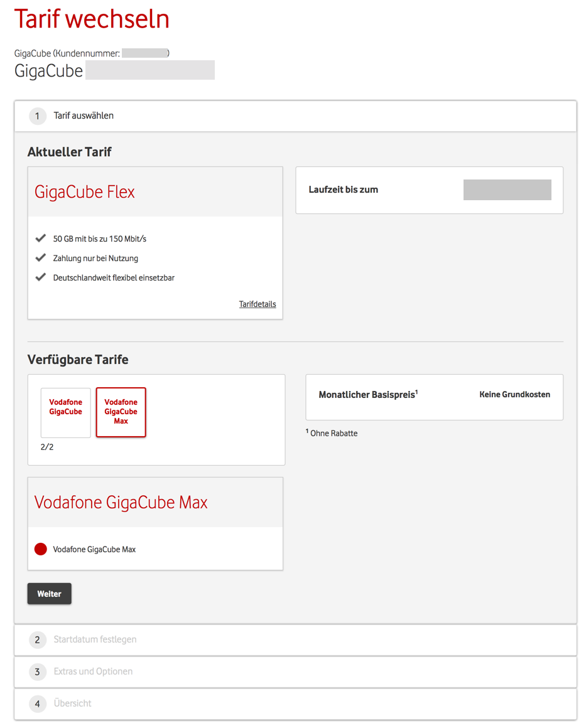
Task: Click the 'Deutschlandweit flexibel einsetzbar' line
Action: [x=114, y=277]
